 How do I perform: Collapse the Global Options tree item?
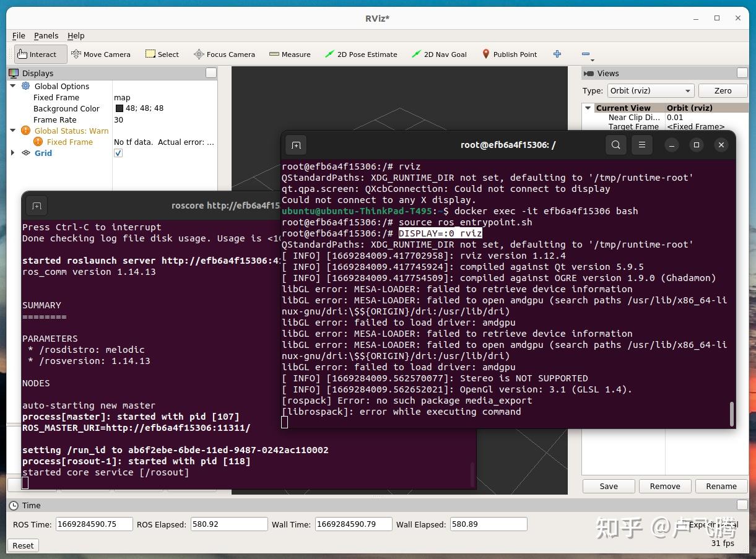click(14, 86)
